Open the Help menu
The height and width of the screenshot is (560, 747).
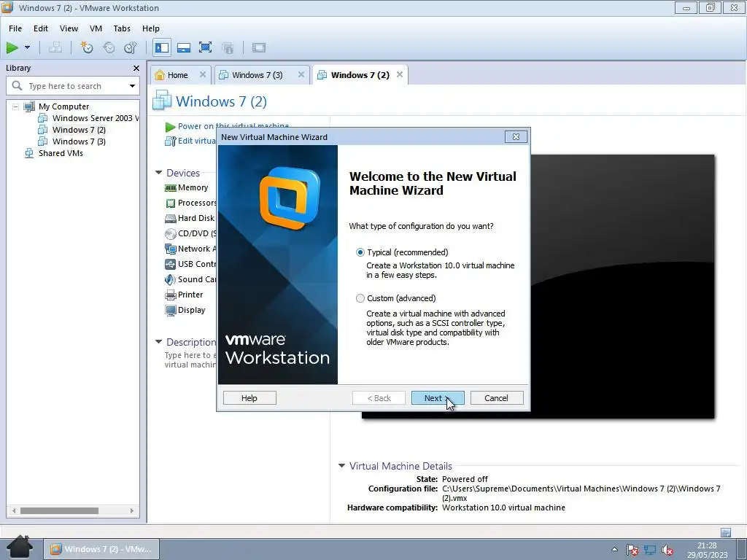click(150, 28)
